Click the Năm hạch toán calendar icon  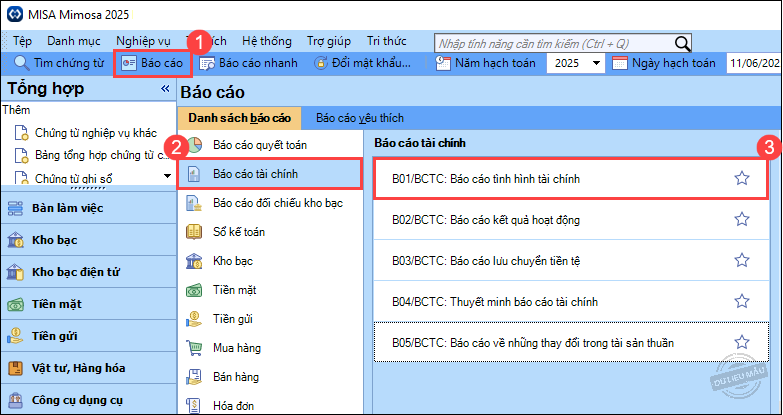click(x=443, y=63)
